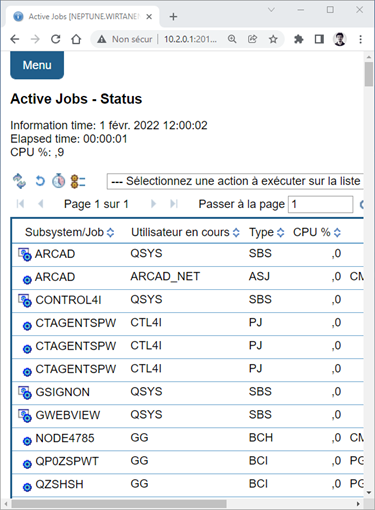
Task: Click GWEBVIEW subsystem icon
Action: click(25, 415)
